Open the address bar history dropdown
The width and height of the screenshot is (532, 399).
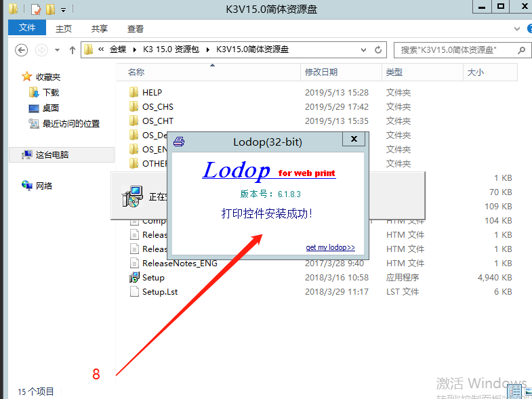pos(363,50)
